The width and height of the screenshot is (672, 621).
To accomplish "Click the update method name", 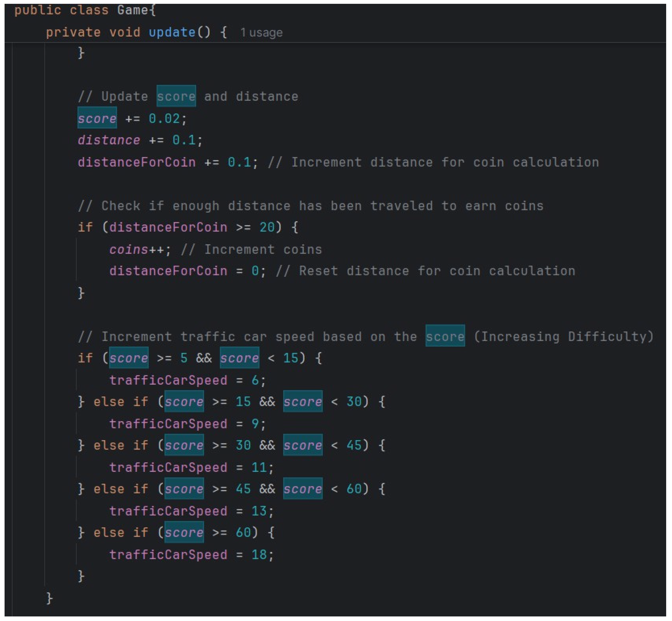I will [172, 32].
